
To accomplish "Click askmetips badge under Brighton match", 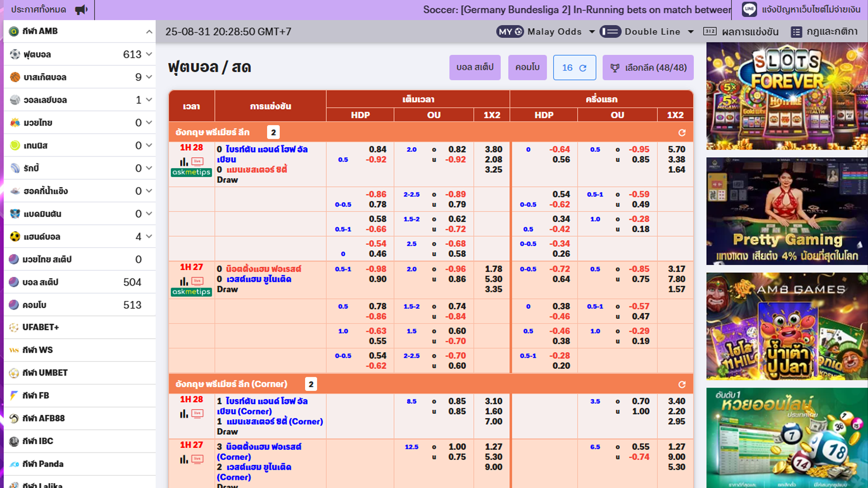I will pos(191,172).
